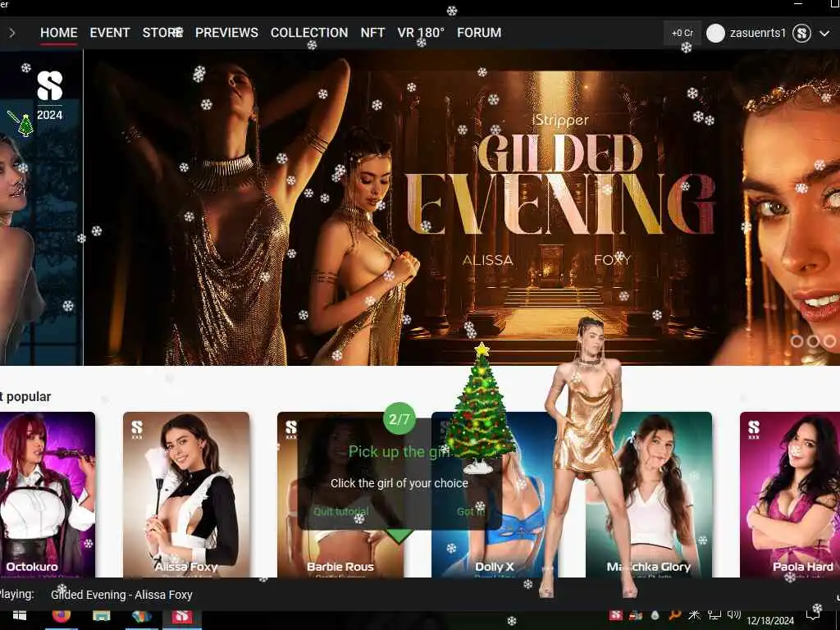This screenshot has height=630, width=840.
Task: Click the S 2024 logo in banner
Action: click(49, 95)
